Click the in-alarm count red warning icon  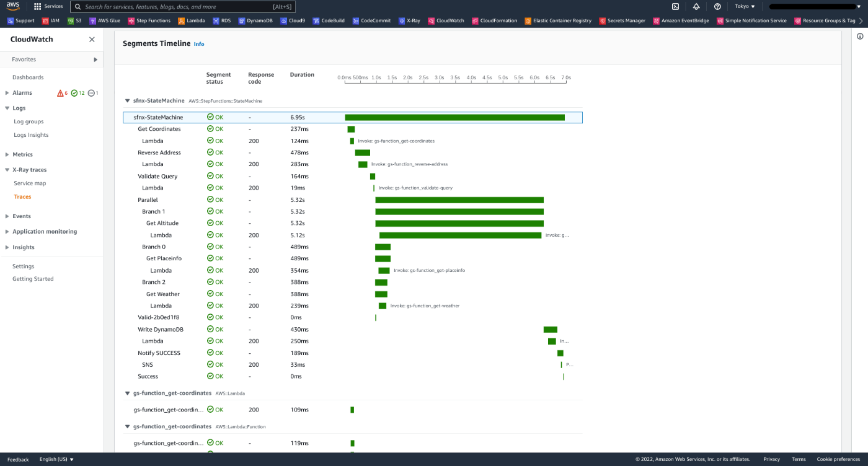point(60,93)
